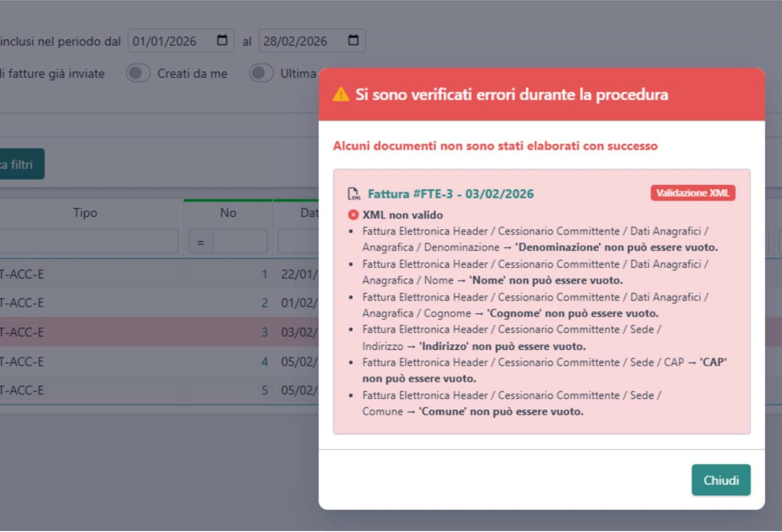The height and width of the screenshot is (532, 782).
Task: Click the red error icon next to 'XML non valido'
Action: 353,215
